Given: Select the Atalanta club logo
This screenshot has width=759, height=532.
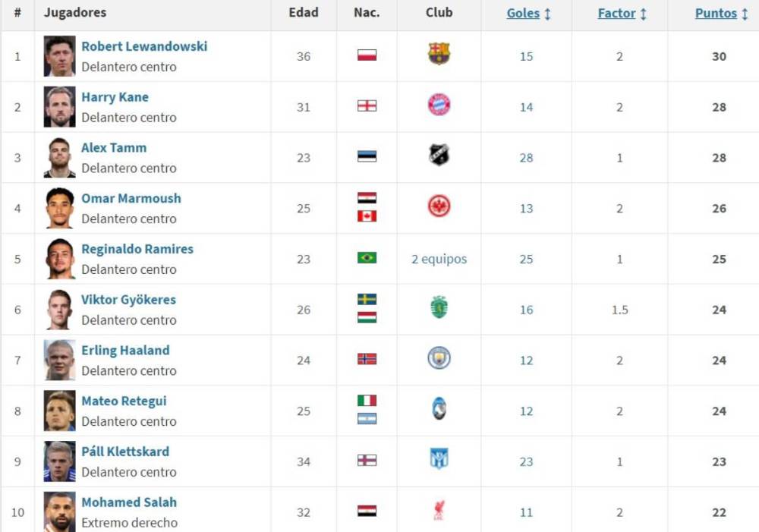Looking at the screenshot, I should [x=438, y=411].
